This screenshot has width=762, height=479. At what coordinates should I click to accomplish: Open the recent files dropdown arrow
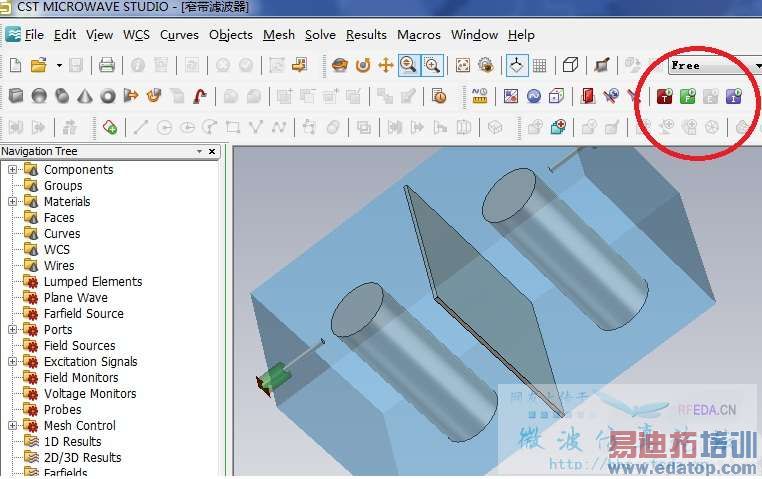[x=59, y=65]
